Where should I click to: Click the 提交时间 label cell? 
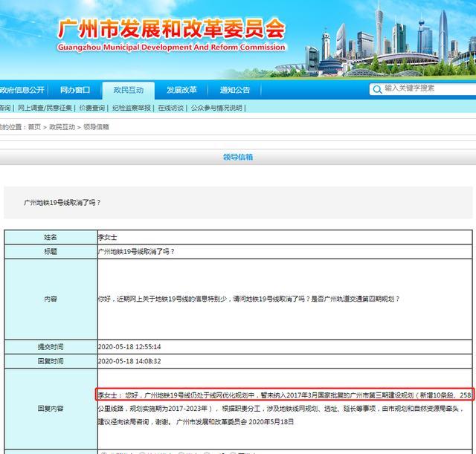tap(51, 347)
